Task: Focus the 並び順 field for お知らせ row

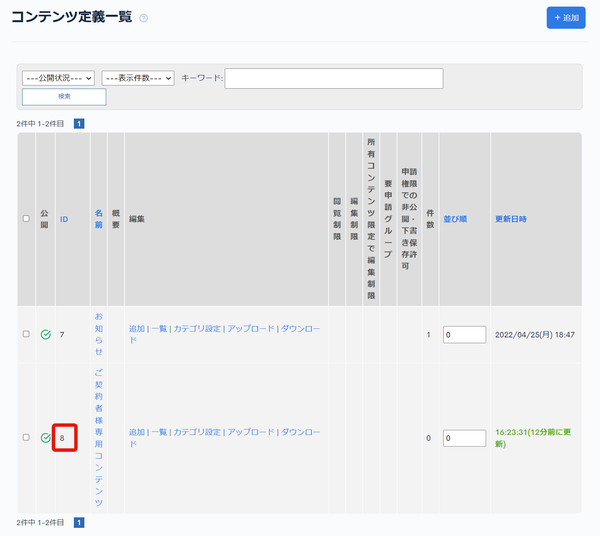Action: click(x=465, y=335)
